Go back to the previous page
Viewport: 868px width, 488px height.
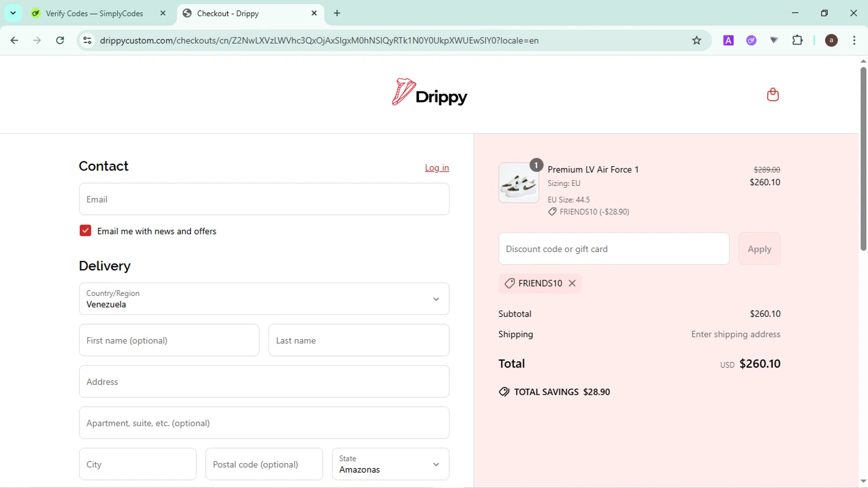click(x=14, y=41)
